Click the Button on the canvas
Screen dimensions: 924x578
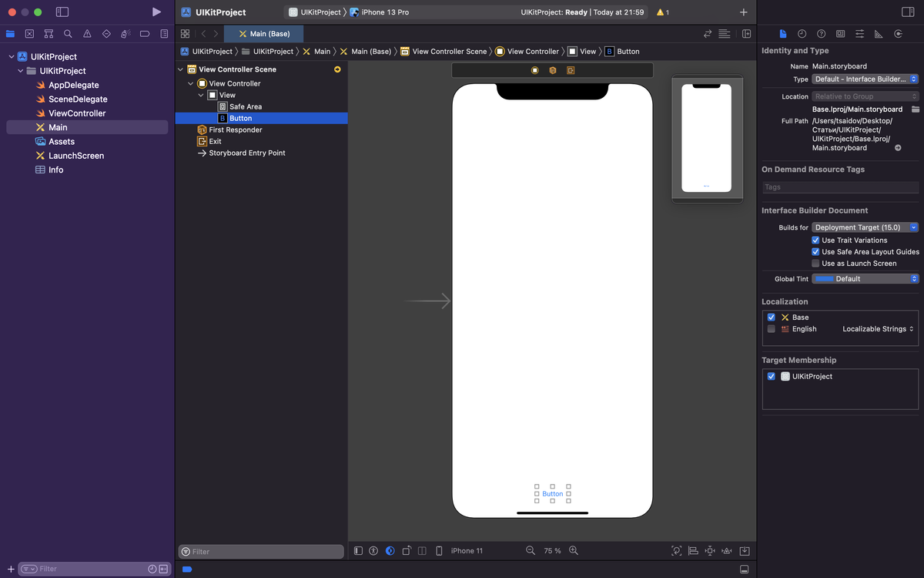tap(552, 494)
